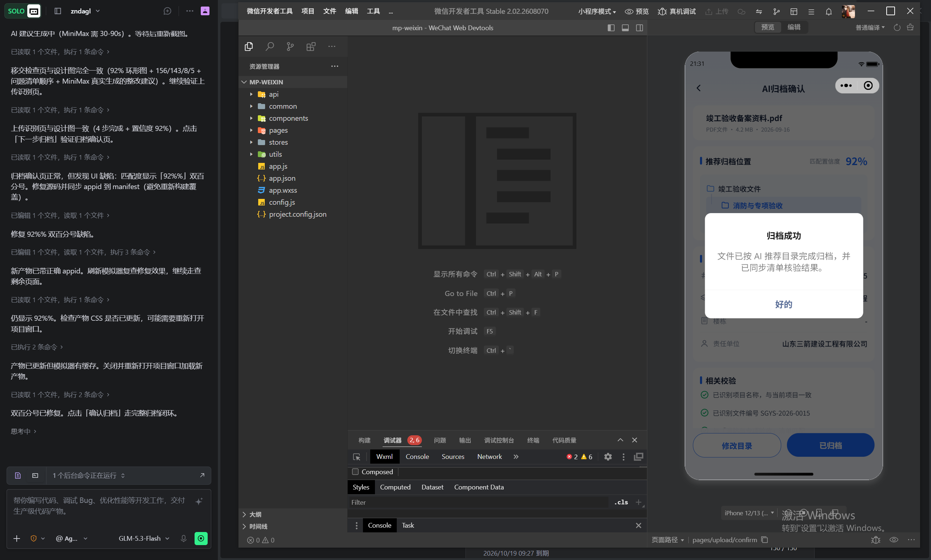Click the element inspect picker icon

pyautogui.click(x=357, y=457)
